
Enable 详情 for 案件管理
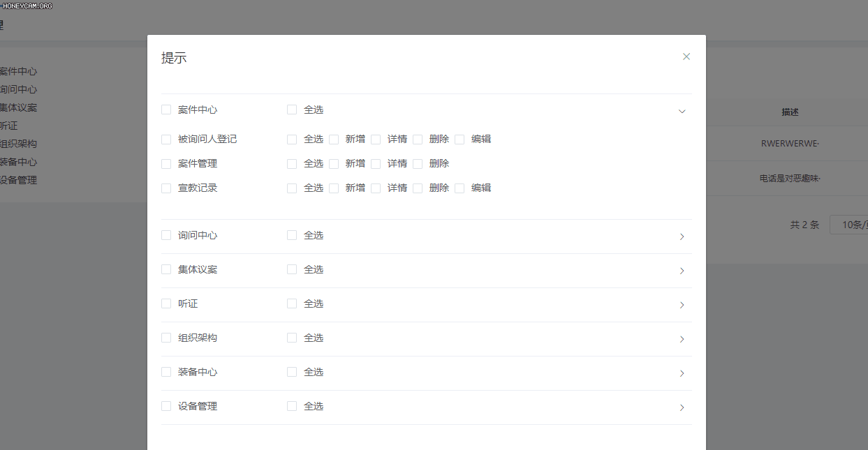376,163
